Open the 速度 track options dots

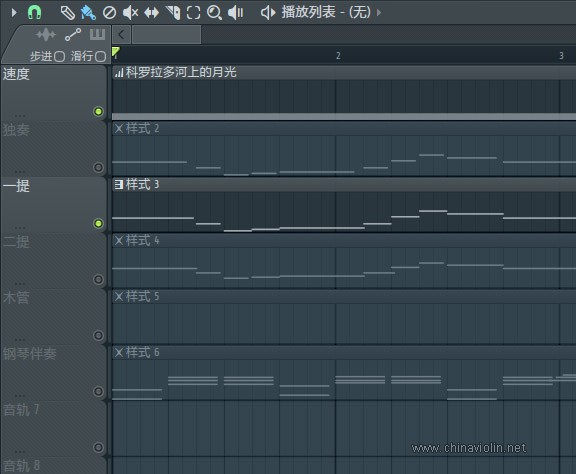[x=20, y=116]
